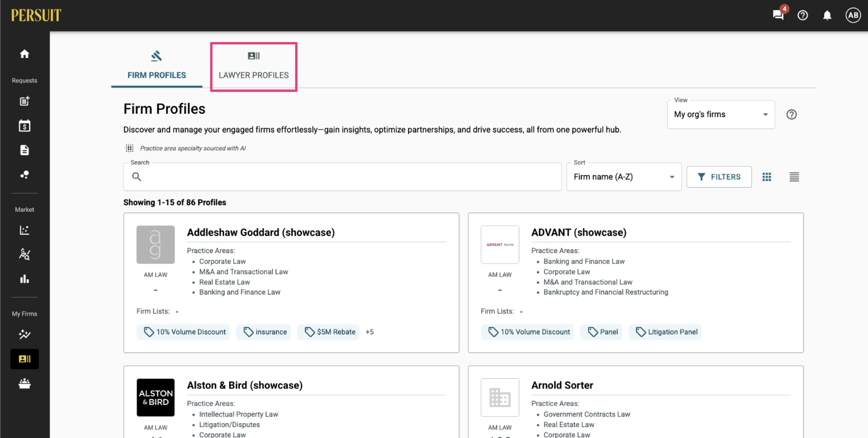Open the scatter chart icon under Market
This screenshot has width=868, height=438.
click(24, 230)
